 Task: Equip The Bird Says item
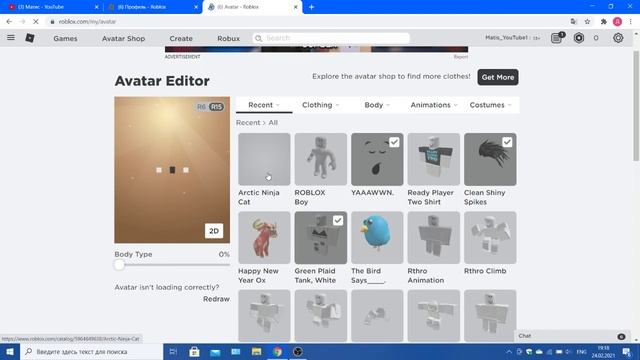pyautogui.click(x=377, y=238)
